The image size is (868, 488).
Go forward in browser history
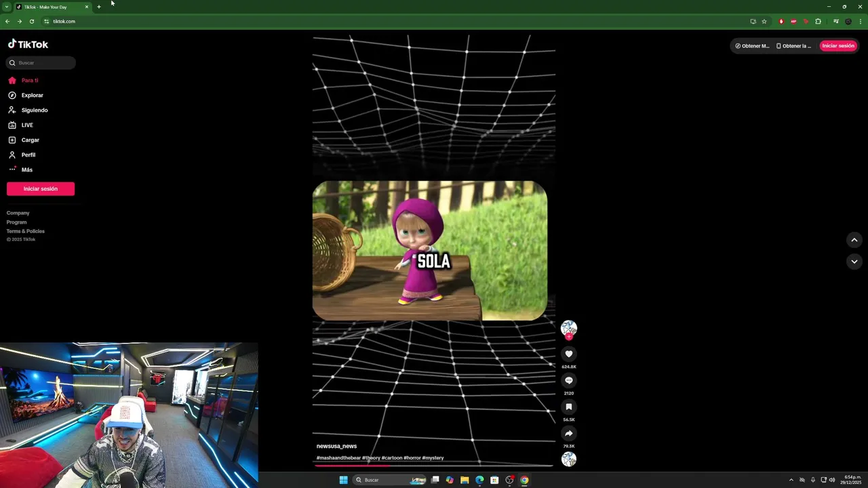[19, 21]
